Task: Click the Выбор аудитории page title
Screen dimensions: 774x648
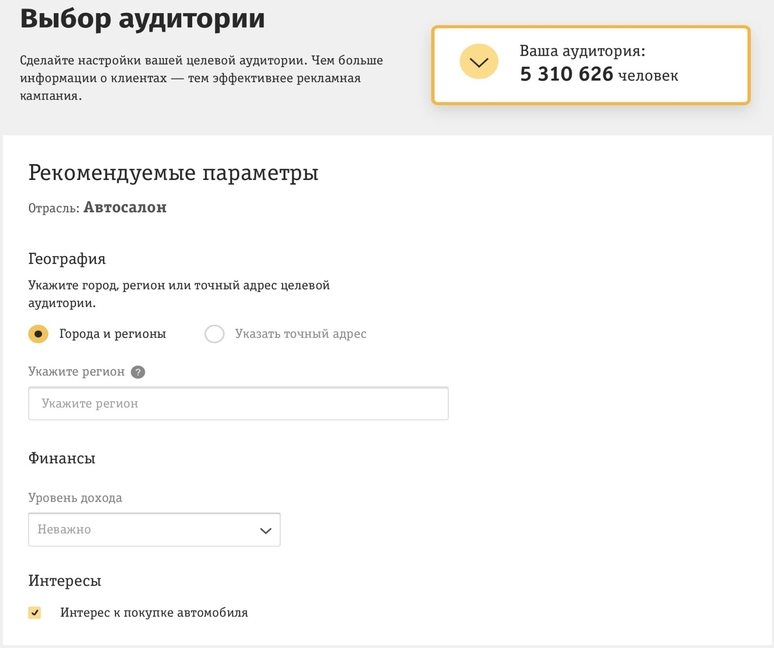Action: point(142,19)
